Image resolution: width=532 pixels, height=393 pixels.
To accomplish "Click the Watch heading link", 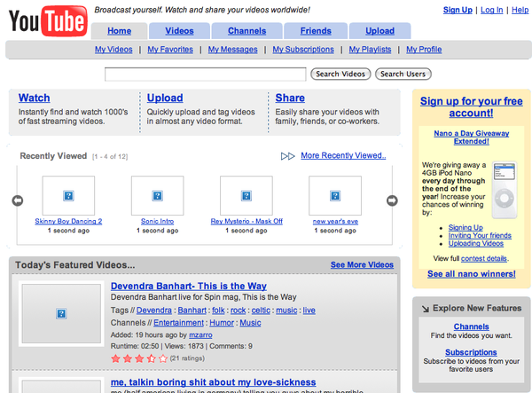I will pyautogui.click(x=35, y=98).
